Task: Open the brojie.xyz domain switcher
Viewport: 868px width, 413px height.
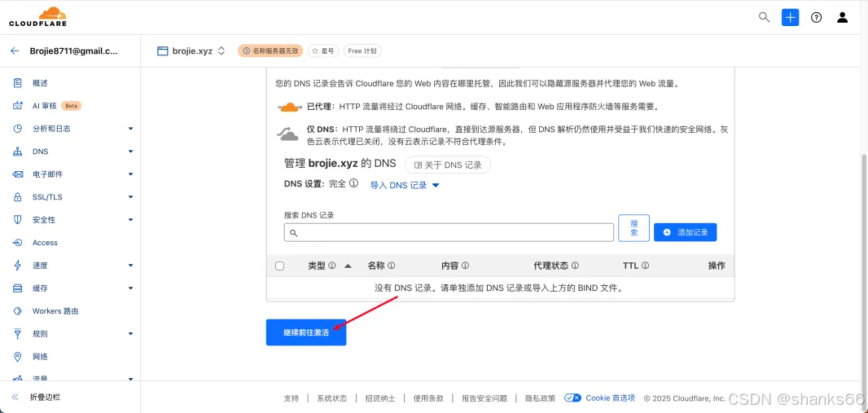Action: [191, 51]
